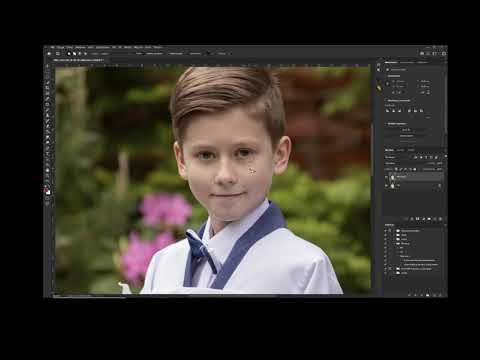Select the Pen tool

click(x=48, y=148)
